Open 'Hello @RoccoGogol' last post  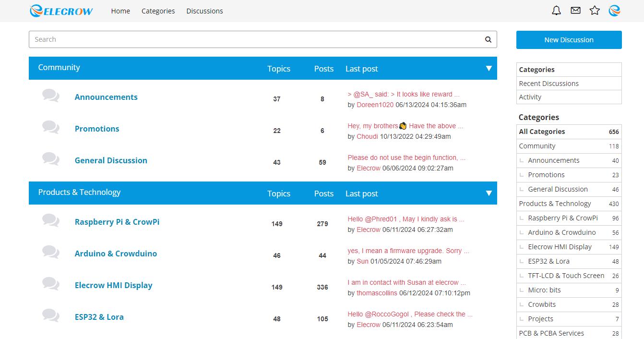(x=410, y=314)
